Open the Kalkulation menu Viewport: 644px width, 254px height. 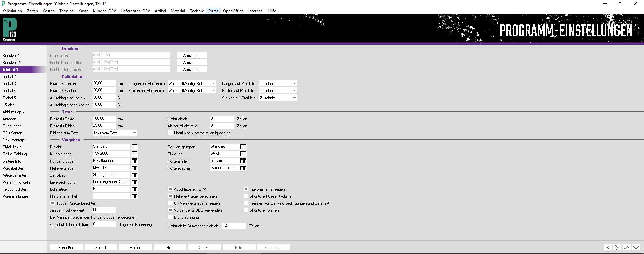pos(12,11)
